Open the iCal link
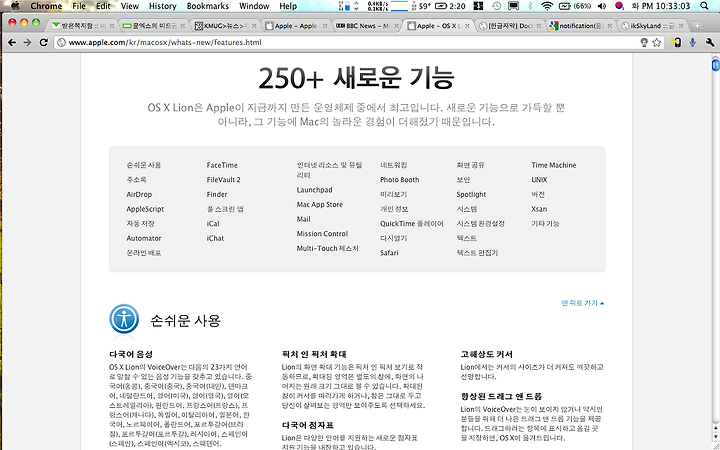This screenshot has height=450, width=720. coord(213,224)
